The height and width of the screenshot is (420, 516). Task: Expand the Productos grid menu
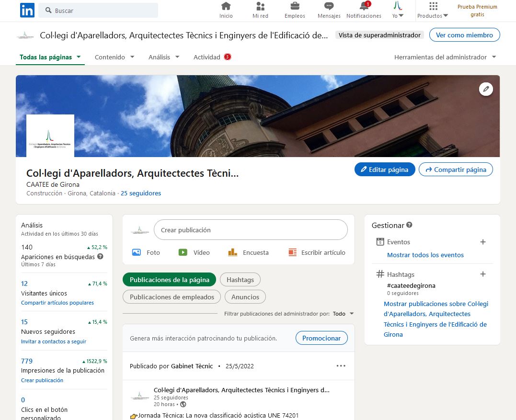433,10
